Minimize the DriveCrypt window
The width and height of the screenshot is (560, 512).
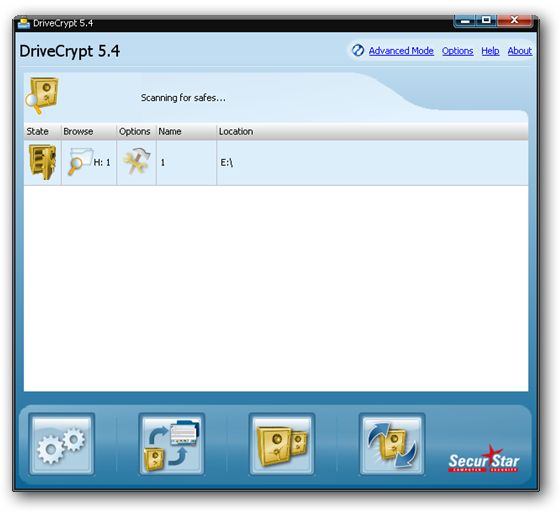click(x=465, y=21)
